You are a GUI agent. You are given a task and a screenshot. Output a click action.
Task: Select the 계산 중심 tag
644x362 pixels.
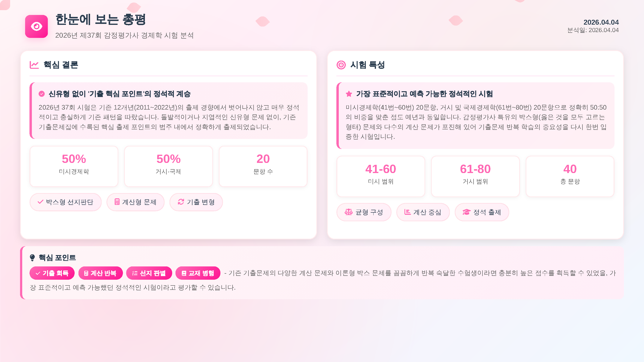click(423, 212)
